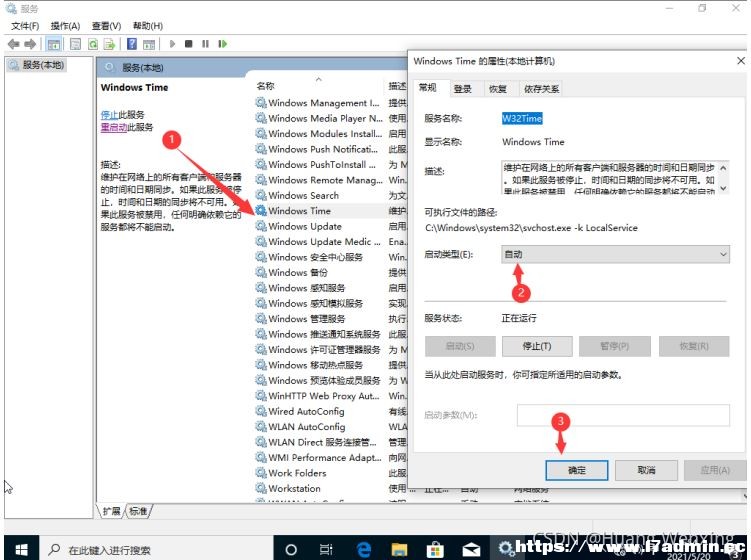Switch to 依存关系 tab in properties dialog
The image size is (751, 560).
point(541,89)
